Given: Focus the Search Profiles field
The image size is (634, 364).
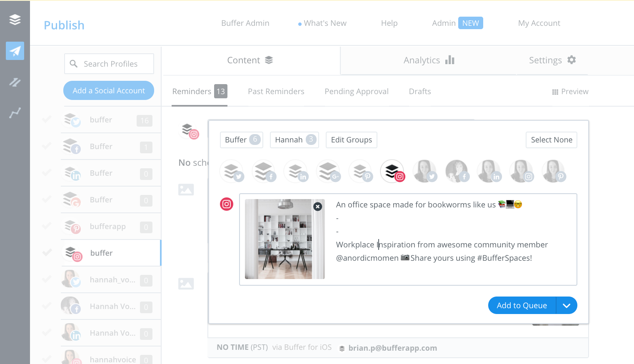Looking at the screenshot, I should pyautogui.click(x=109, y=64).
